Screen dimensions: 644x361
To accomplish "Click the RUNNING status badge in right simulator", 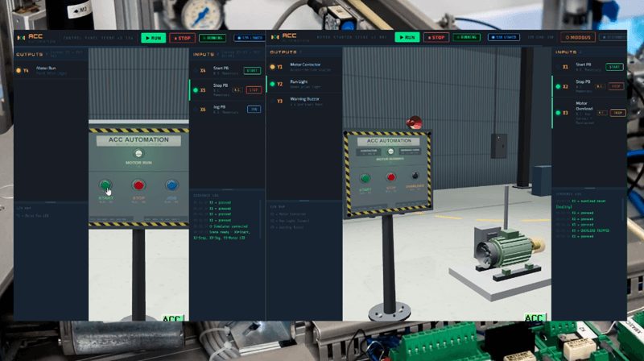I will (467, 37).
